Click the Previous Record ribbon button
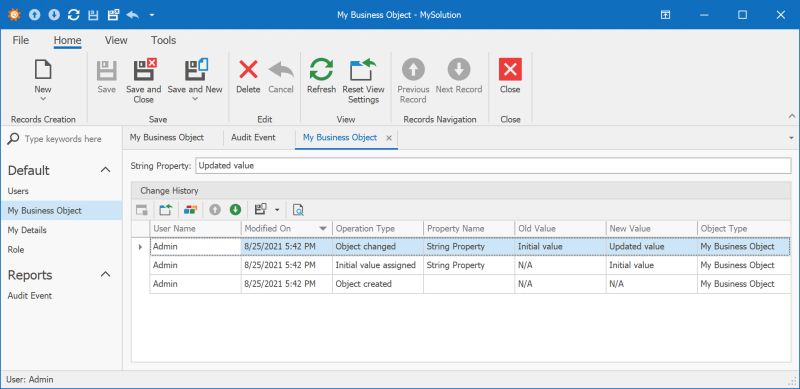The image size is (800, 389). 413,81
